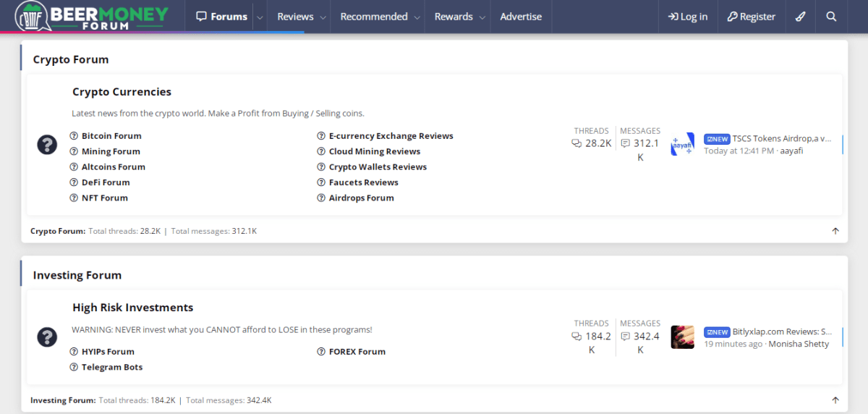Click question icon beside Mining Forum
Viewport: 868px width, 414px height.
click(74, 151)
